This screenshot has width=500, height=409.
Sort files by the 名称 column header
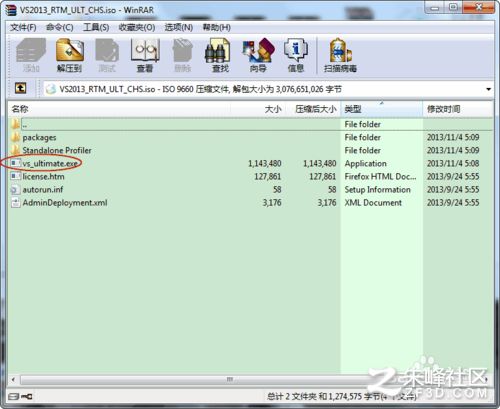click(x=120, y=109)
